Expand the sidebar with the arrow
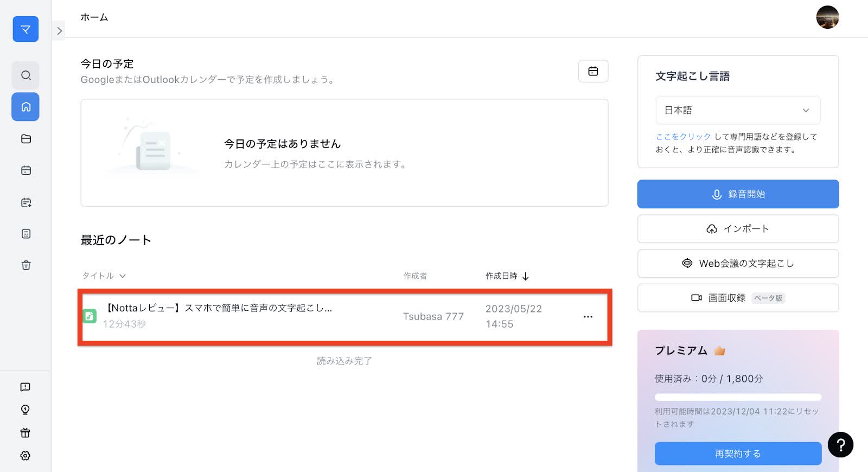This screenshot has height=472, width=868. coord(59,31)
